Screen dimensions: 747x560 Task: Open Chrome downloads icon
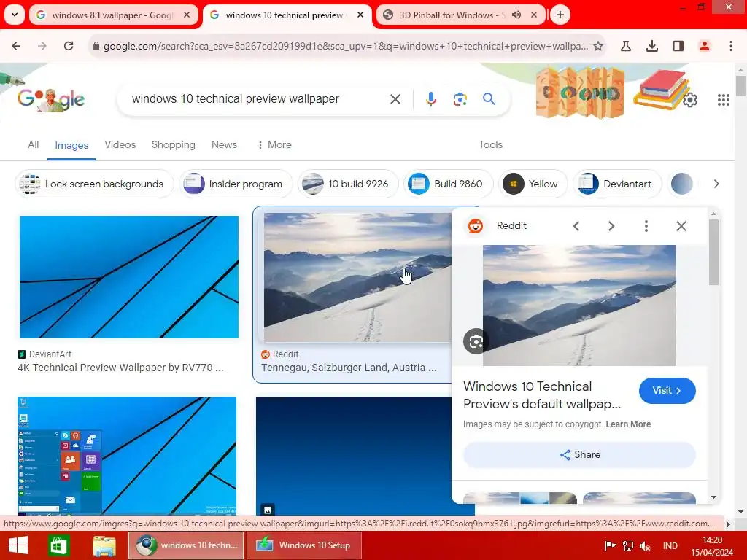(x=652, y=46)
